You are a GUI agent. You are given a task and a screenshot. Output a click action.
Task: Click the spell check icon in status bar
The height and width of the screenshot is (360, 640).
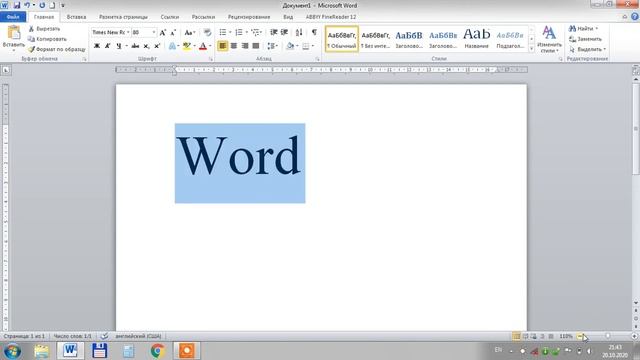pyautogui.click(x=104, y=336)
